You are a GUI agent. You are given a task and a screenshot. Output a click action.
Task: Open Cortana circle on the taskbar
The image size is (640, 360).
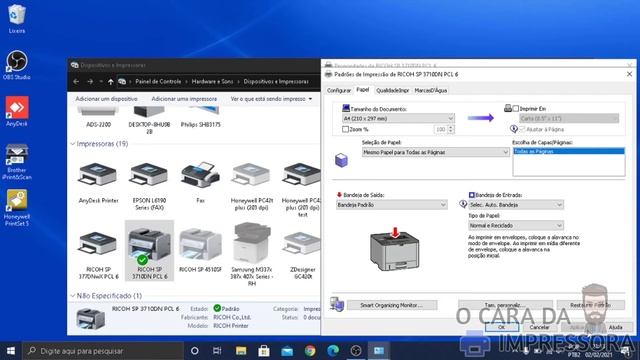[x=195, y=351]
